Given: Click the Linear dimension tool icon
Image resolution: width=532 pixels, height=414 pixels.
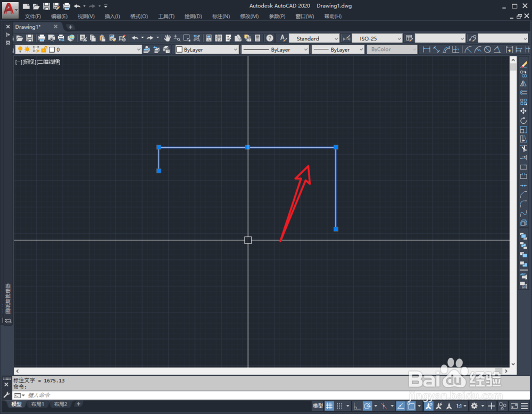Looking at the screenshot, I should [x=427, y=49].
